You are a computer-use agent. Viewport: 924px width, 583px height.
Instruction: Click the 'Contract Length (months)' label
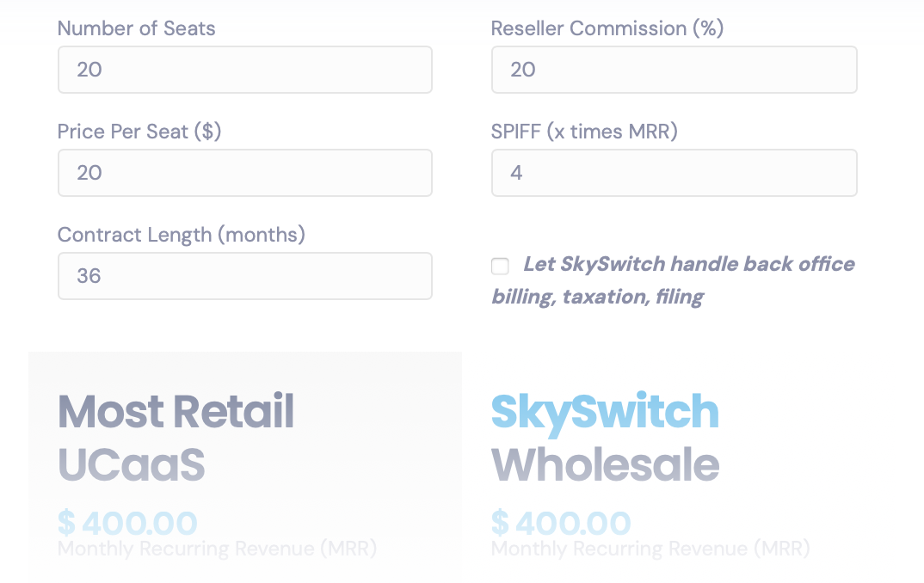tap(181, 235)
